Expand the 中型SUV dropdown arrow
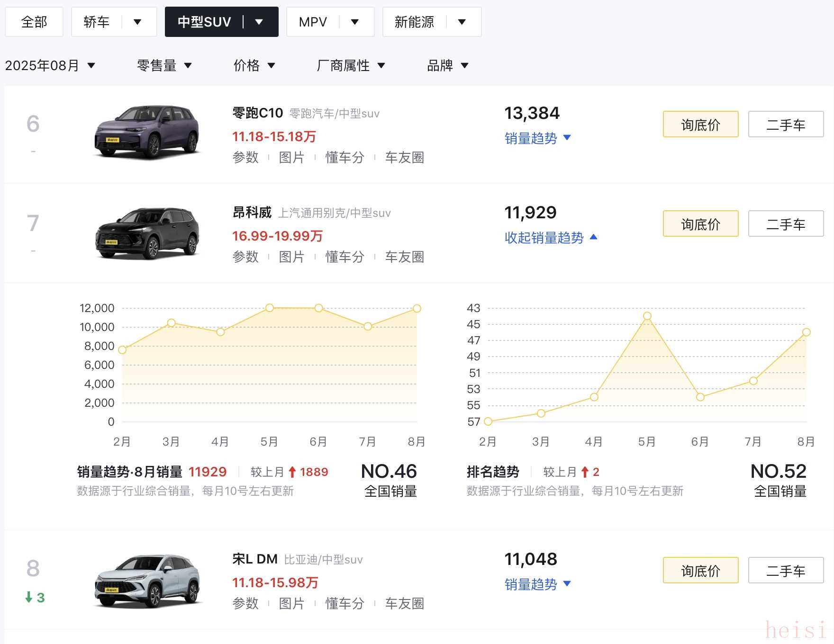 coord(259,22)
